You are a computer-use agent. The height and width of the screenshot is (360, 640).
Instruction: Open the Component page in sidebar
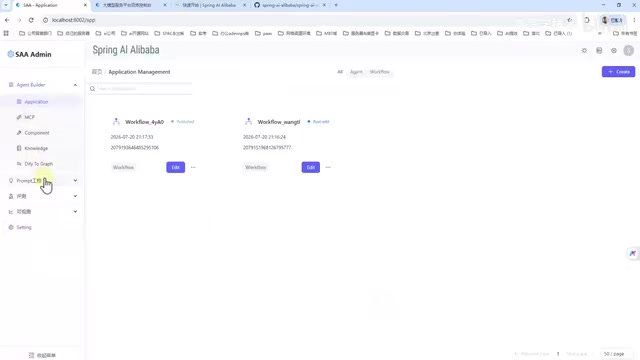pos(36,133)
